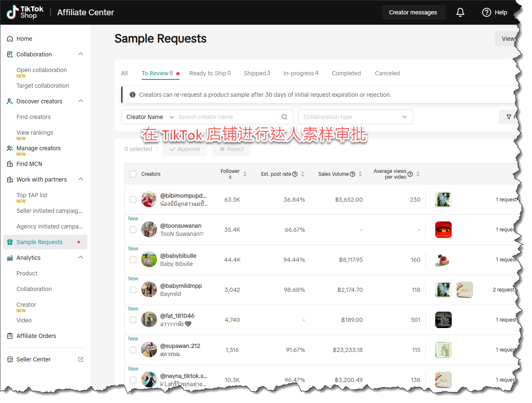
Task: Click the notification bell icon
Action: coord(460,12)
